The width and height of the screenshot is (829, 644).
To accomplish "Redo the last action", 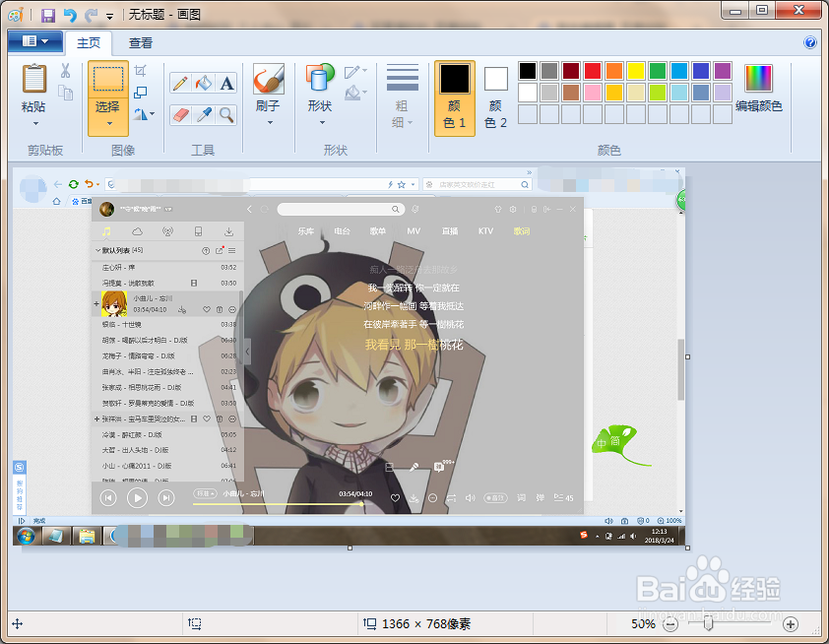I will (91, 15).
